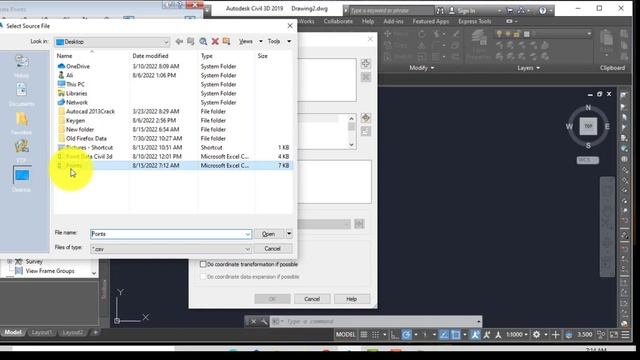Open History in the places sidebar

click(x=21, y=65)
